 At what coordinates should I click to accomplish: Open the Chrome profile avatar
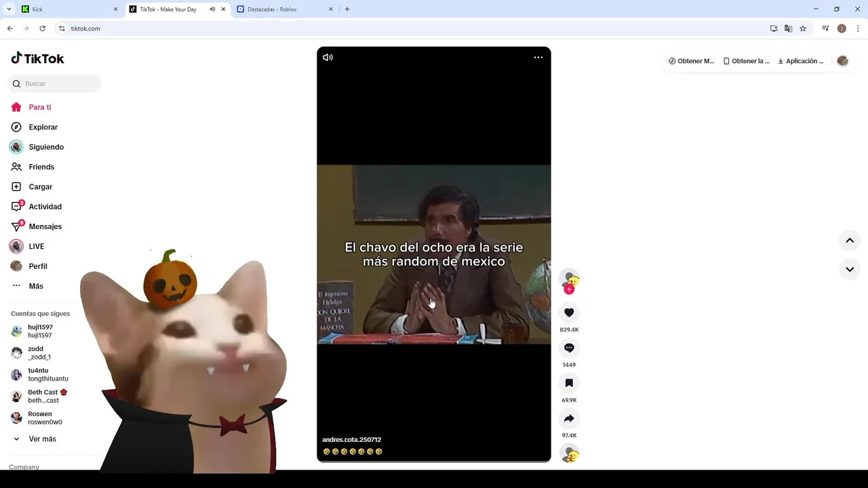click(842, 28)
